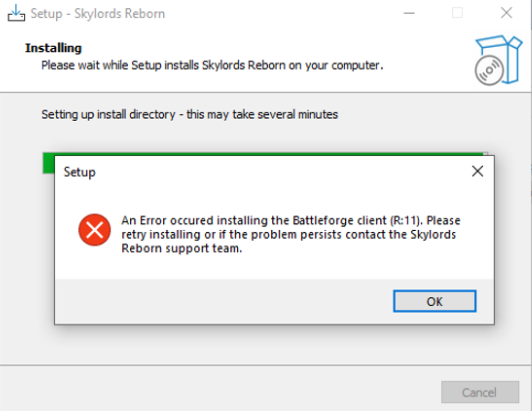Image resolution: width=532 pixels, height=411 pixels.
Task: Close the Skylords Reborn setup window
Action: [x=506, y=13]
